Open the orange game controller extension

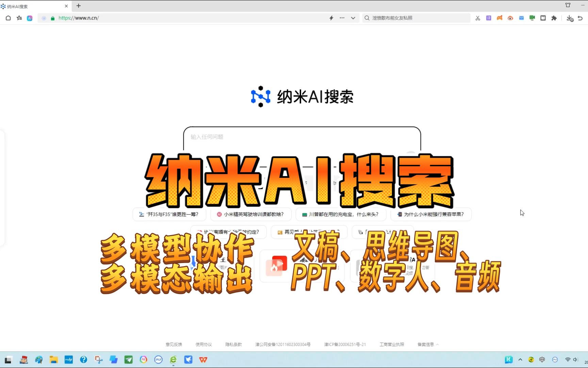click(x=500, y=18)
